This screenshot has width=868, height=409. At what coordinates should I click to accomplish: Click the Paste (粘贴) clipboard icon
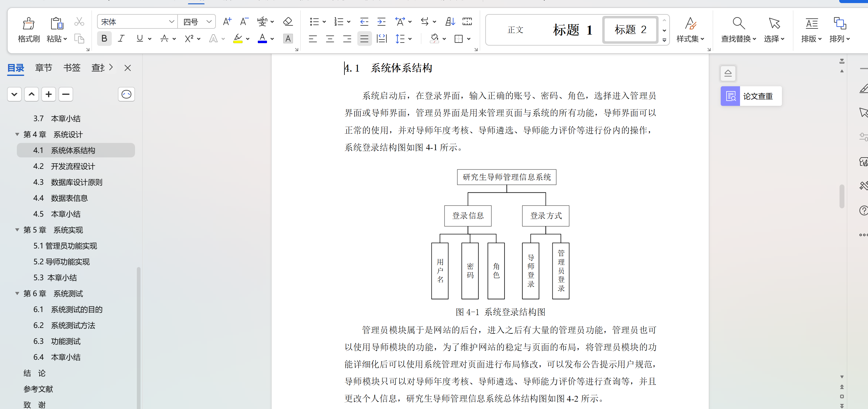click(57, 23)
